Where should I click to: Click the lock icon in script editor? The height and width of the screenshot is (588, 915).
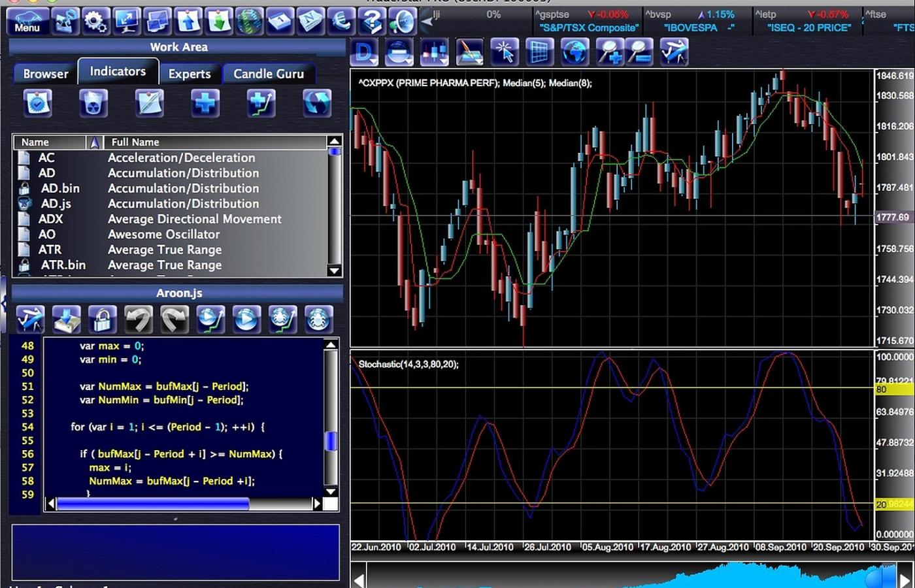pos(102,319)
